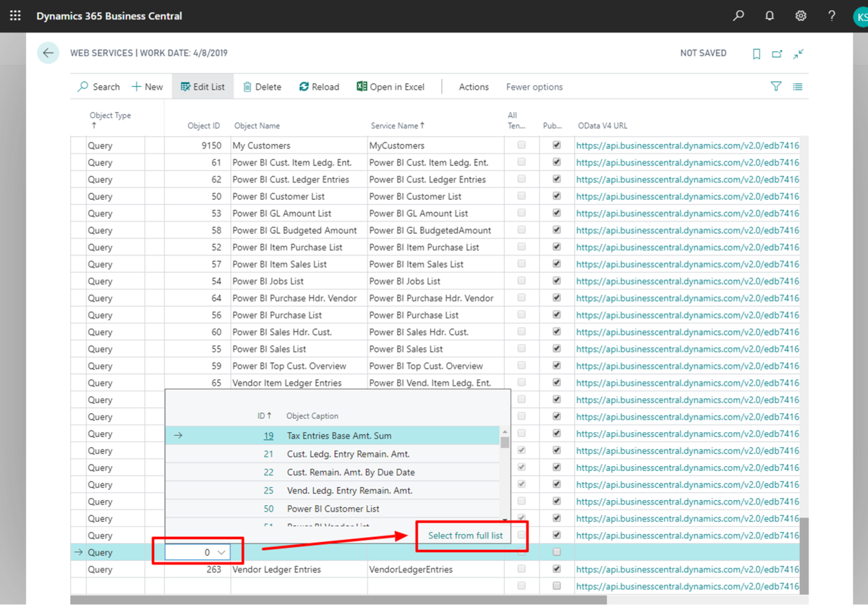This screenshot has height=605, width=868.
Task: Click Object ID cell 263
Action: click(197, 570)
